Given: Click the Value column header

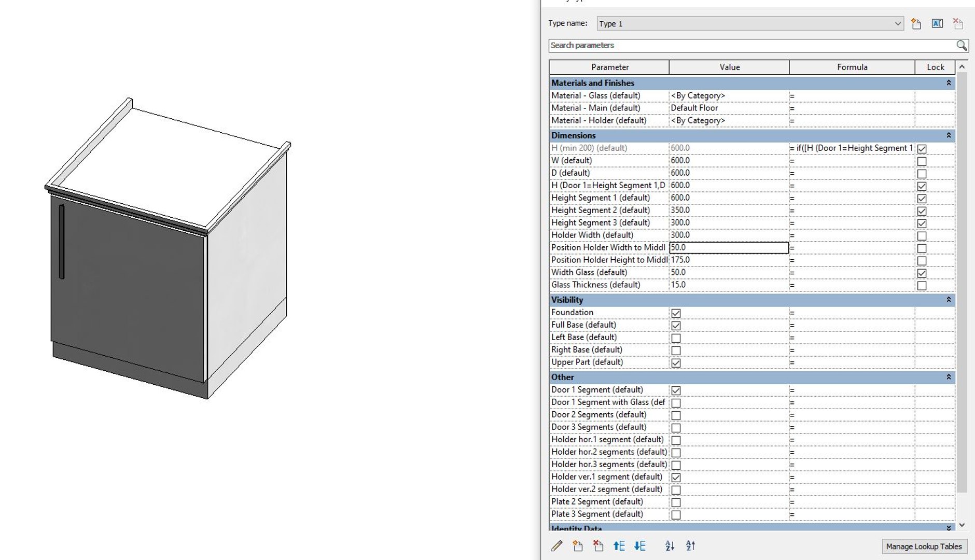Looking at the screenshot, I should [729, 67].
